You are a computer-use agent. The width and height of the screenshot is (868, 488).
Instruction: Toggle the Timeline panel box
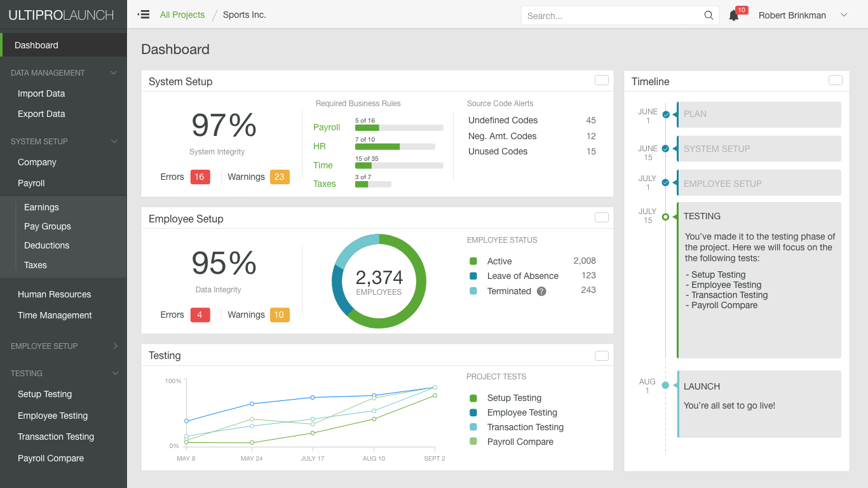(835, 80)
